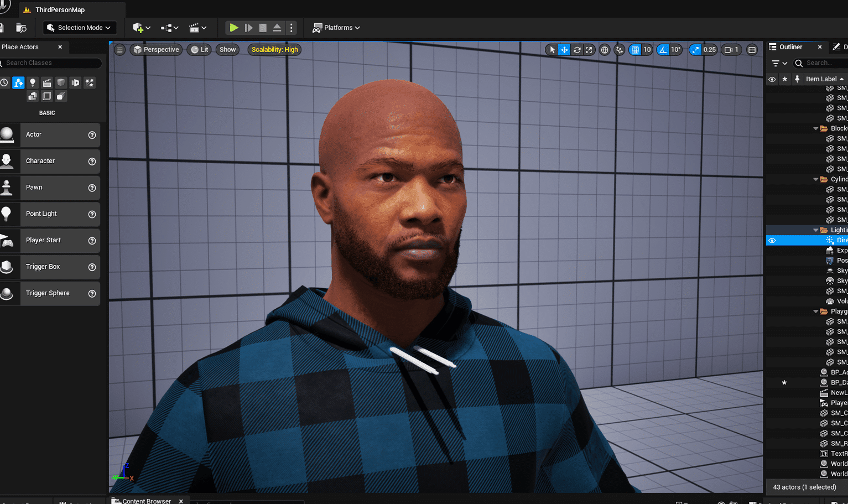The height and width of the screenshot is (504, 848).
Task: Open the grid snap value 10 setting
Action: pyautogui.click(x=647, y=50)
